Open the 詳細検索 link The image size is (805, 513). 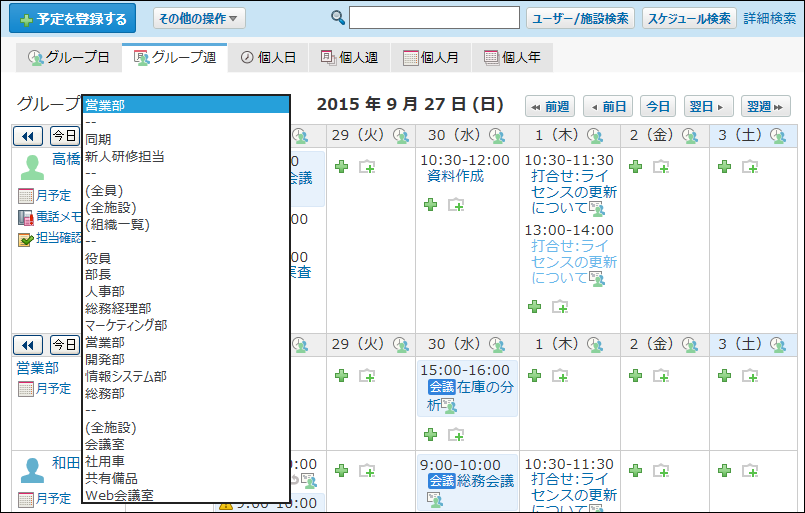tap(770, 18)
